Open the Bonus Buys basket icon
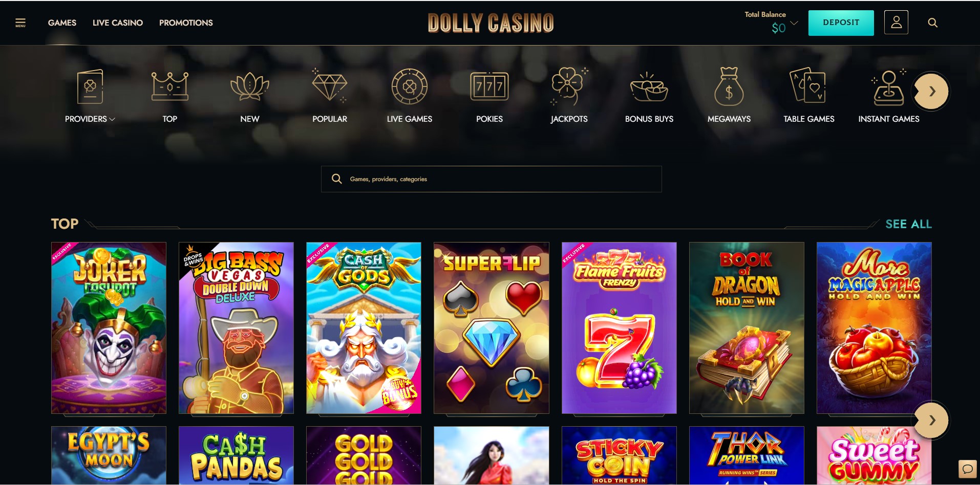Screen dimensions: 980x485 click(x=649, y=86)
